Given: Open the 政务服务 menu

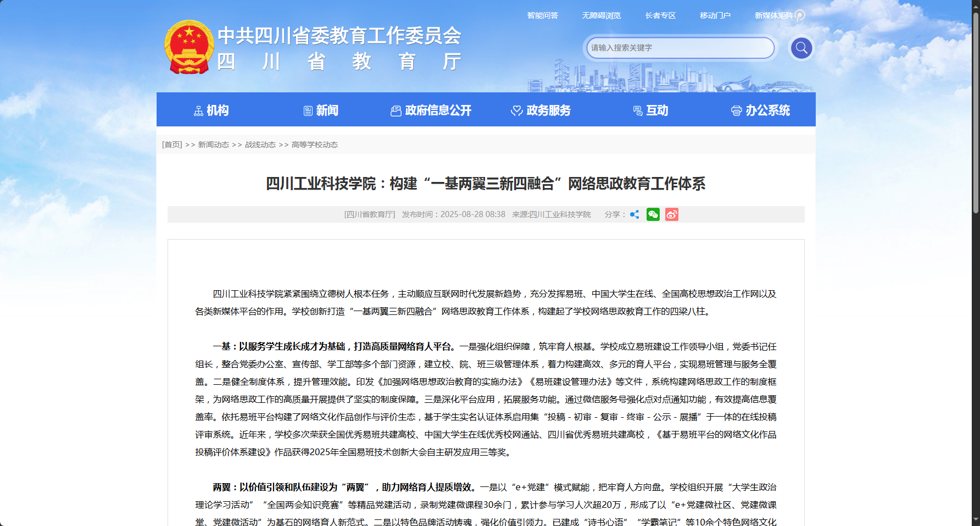Looking at the screenshot, I should pos(541,110).
